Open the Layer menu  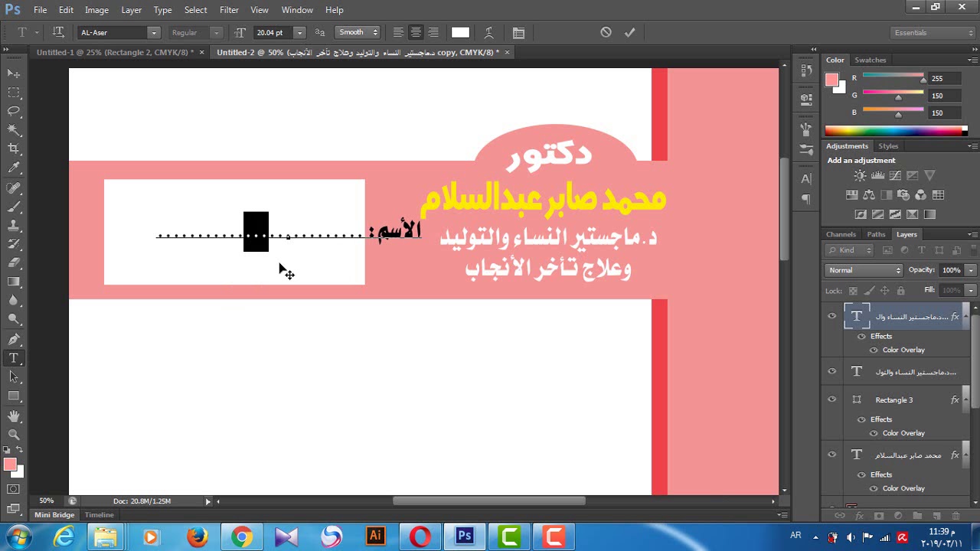click(x=131, y=10)
